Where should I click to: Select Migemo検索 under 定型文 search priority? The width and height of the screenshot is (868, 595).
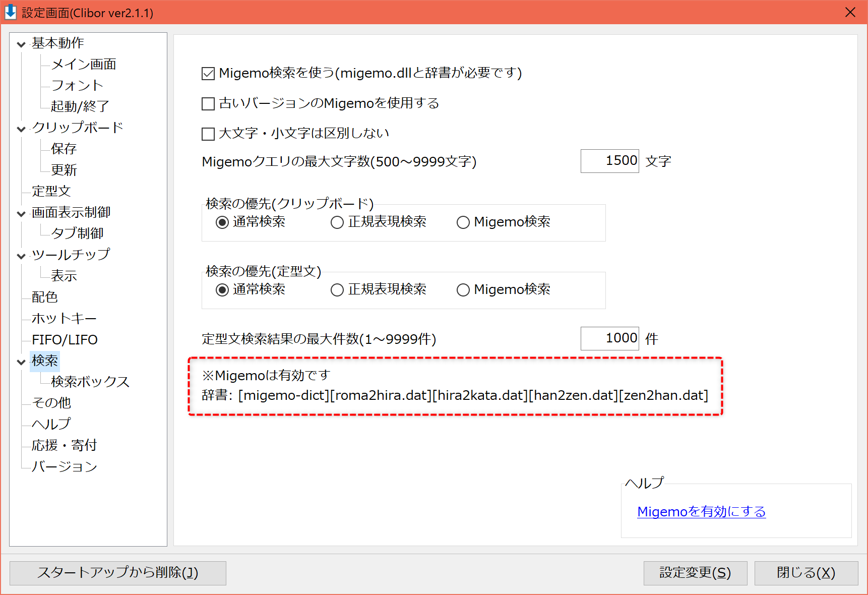click(x=463, y=290)
